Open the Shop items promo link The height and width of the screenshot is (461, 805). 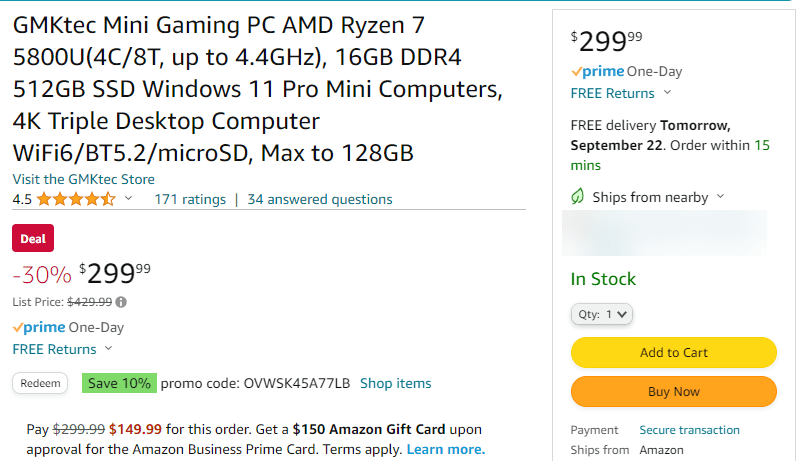click(x=396, y=383)
